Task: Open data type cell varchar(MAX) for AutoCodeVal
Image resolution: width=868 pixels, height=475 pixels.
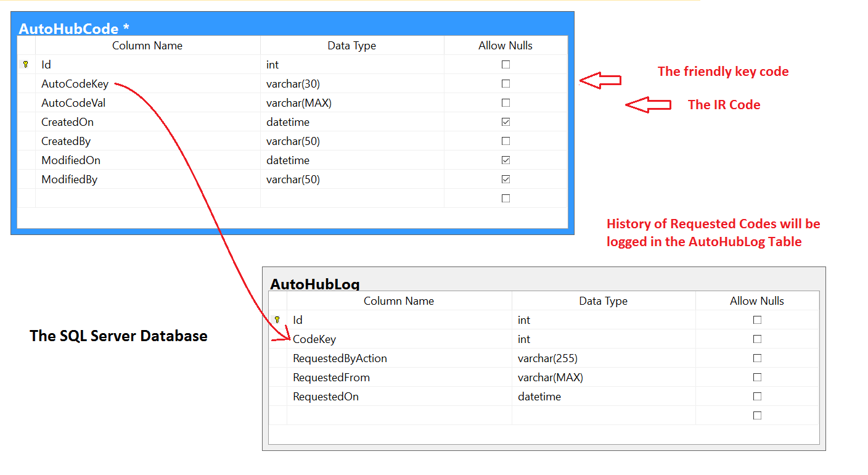Action: [x=351, y=103]
